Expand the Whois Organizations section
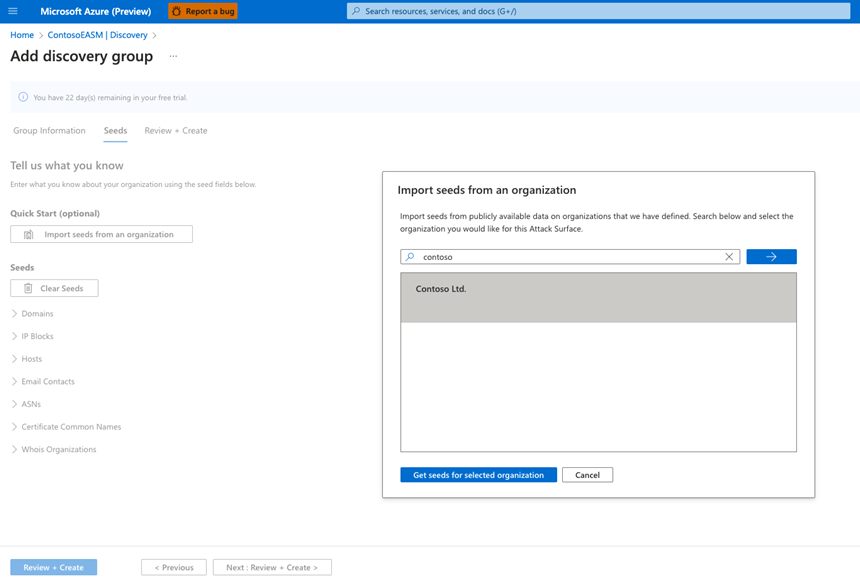 coord(14,449)
